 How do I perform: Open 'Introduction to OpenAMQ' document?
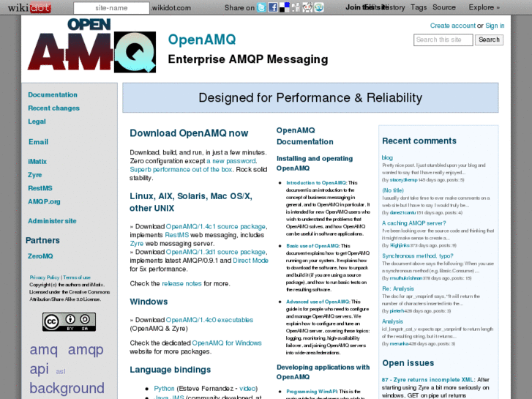coord(316,183)
